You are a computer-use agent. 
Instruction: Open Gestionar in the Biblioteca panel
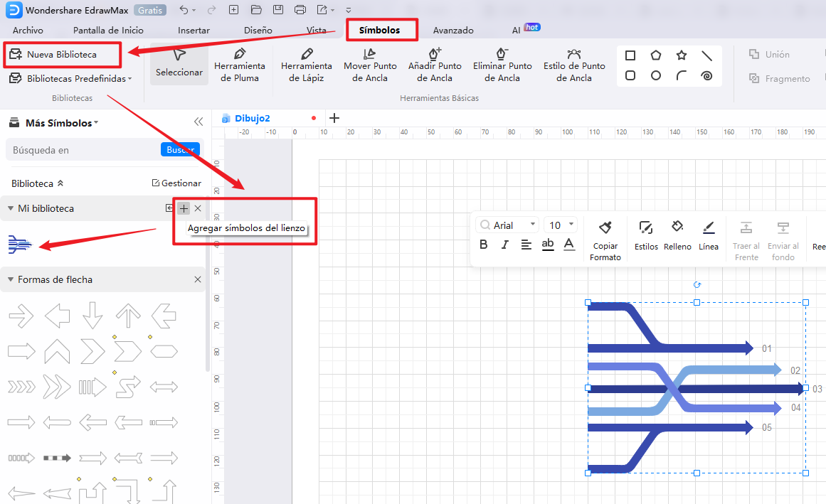[176, 183]
